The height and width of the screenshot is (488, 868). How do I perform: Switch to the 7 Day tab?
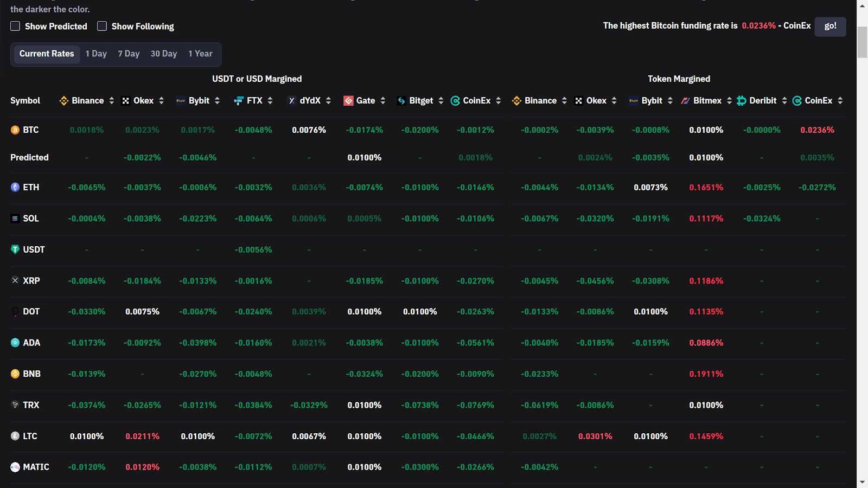tap(129, 54)
